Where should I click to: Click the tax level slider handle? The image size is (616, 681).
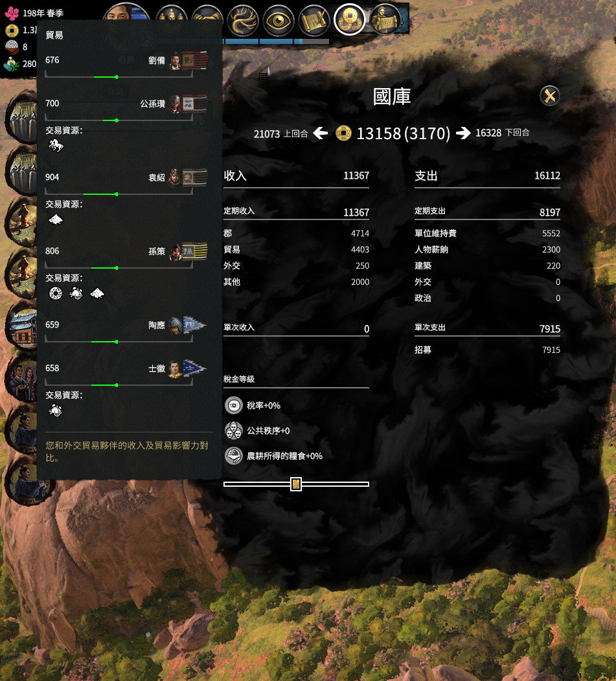[x=296, y=484]
